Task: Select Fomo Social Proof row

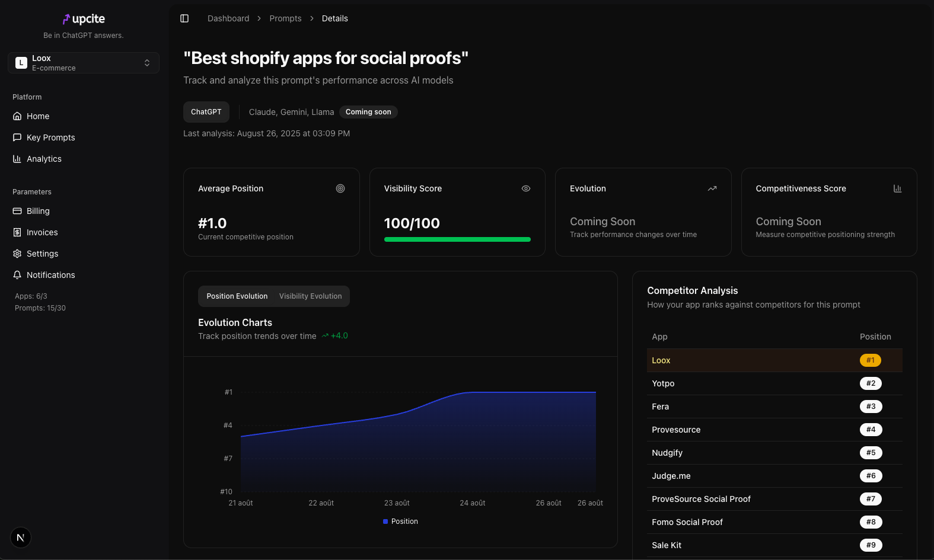Action: pos(774,522)
